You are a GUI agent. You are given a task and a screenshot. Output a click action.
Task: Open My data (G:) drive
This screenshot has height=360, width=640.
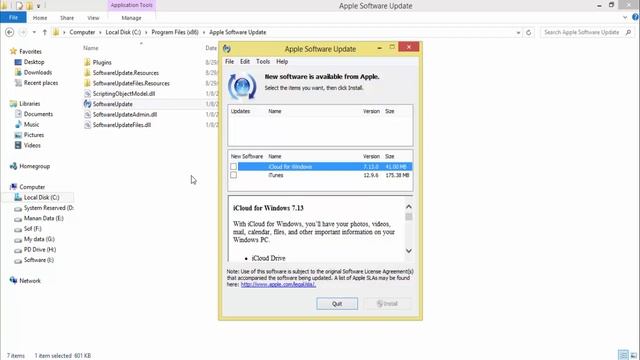(x=39, y=239)
